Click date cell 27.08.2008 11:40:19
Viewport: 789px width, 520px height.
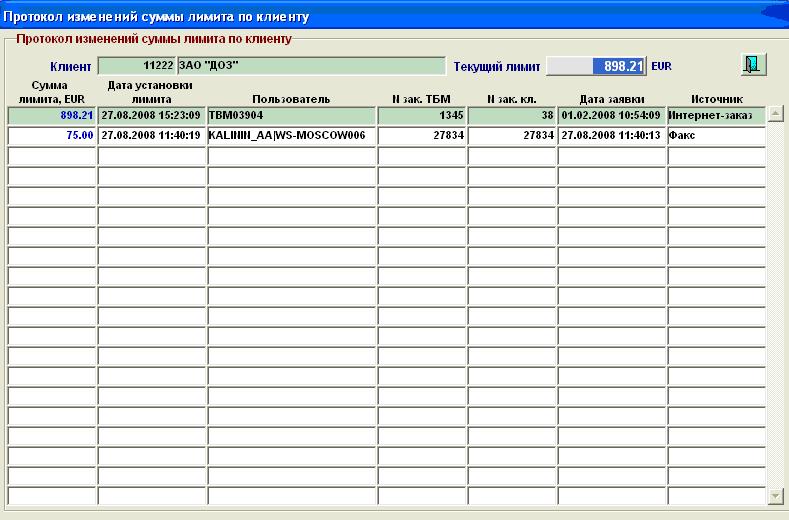151,135
